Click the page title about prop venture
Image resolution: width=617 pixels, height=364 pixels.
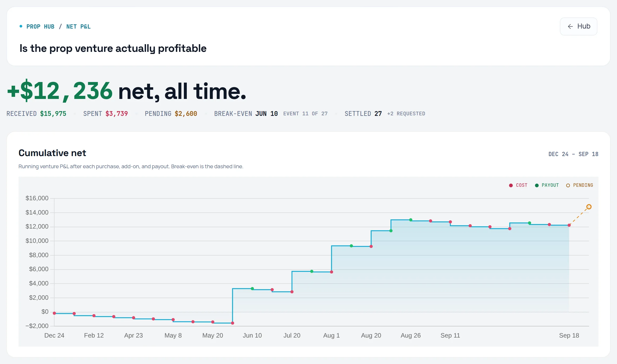[x=113, y=48]
